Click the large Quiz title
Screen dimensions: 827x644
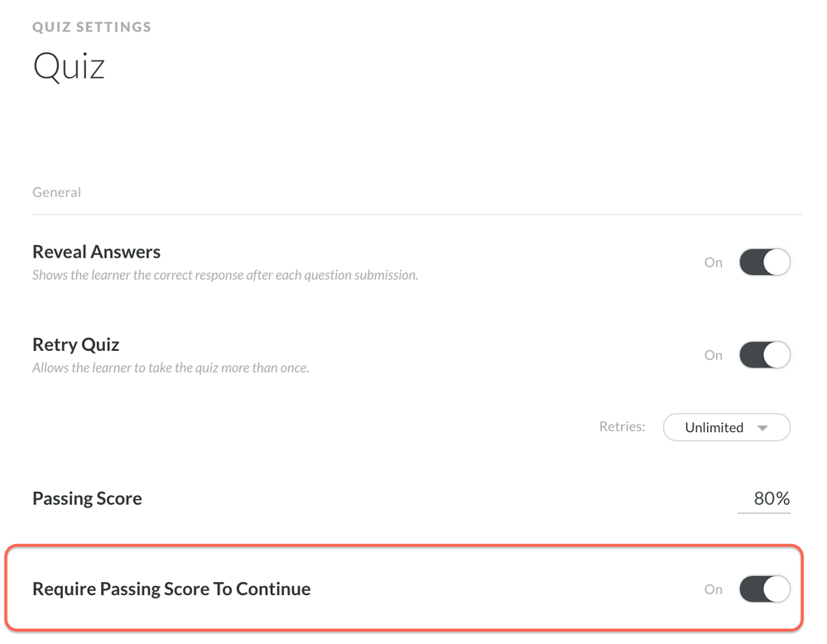click(x=69, y=66)
